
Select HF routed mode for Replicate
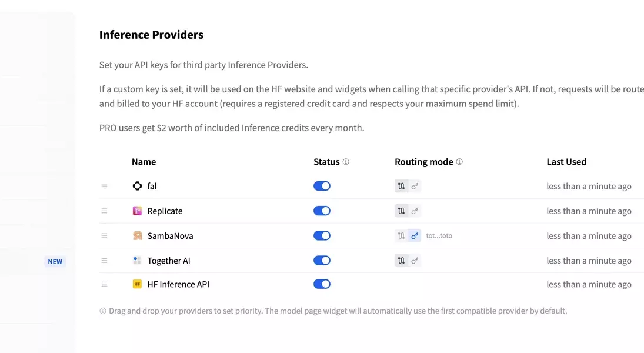(401, 211)
